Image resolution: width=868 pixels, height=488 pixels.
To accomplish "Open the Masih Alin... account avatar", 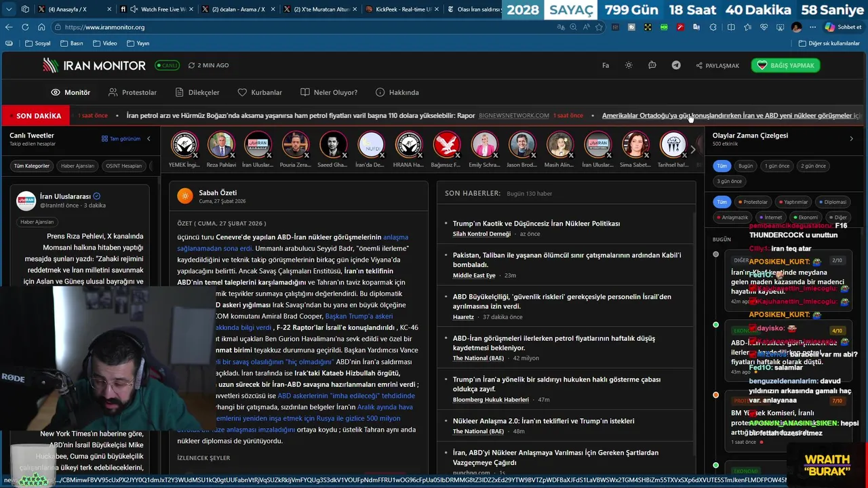I will (559, 145).
